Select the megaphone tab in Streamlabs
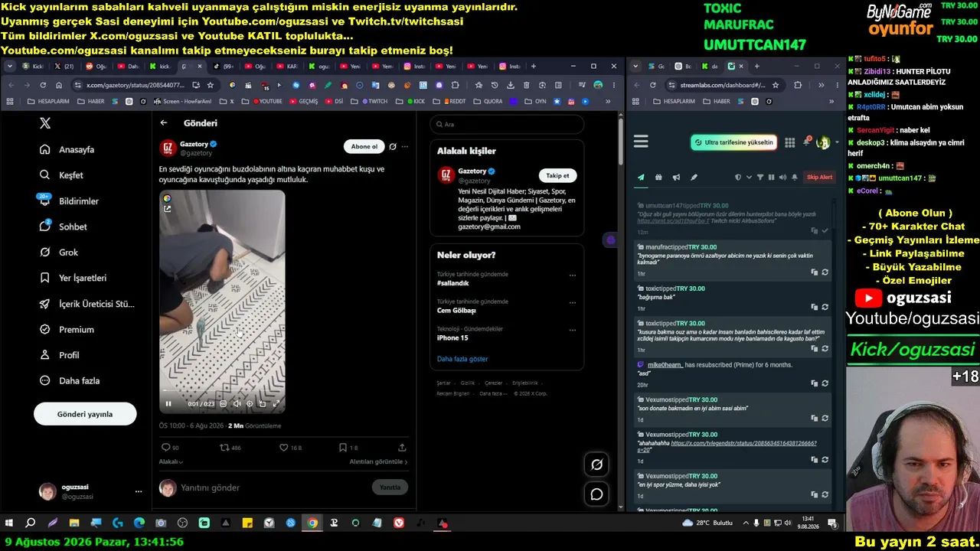980x551 pixels. click(676, 178)
